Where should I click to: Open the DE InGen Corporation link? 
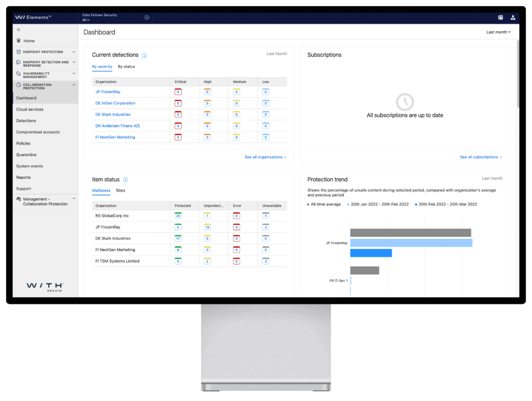(115, 103)
